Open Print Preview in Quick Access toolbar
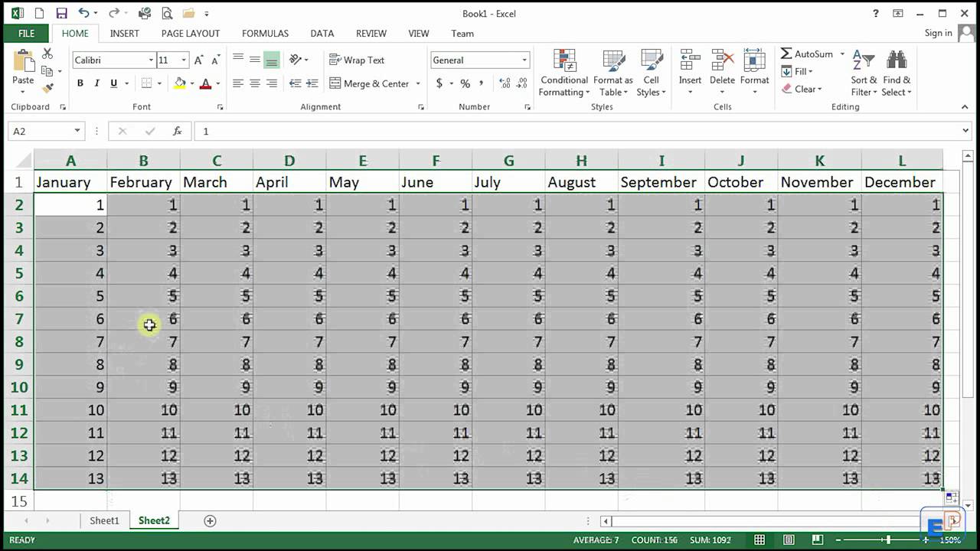Screen dimensions: 980x551 coord(167,13)
